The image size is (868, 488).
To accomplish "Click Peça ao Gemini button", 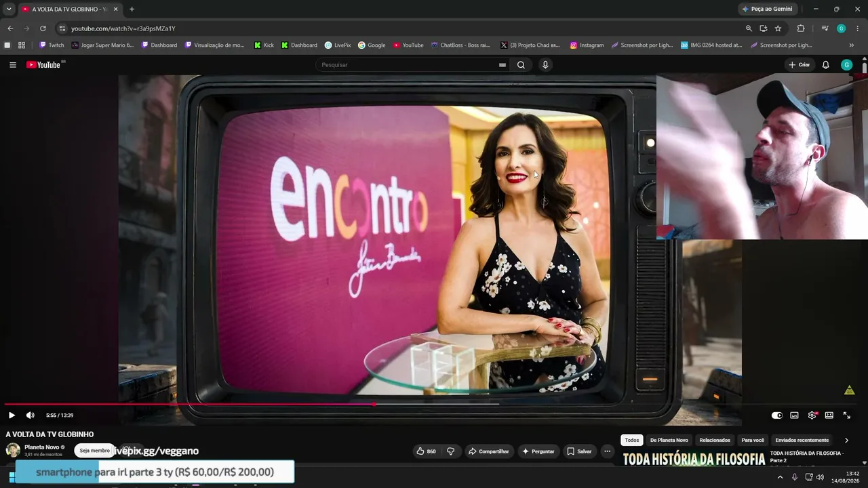I will click(x=768, y=9).
